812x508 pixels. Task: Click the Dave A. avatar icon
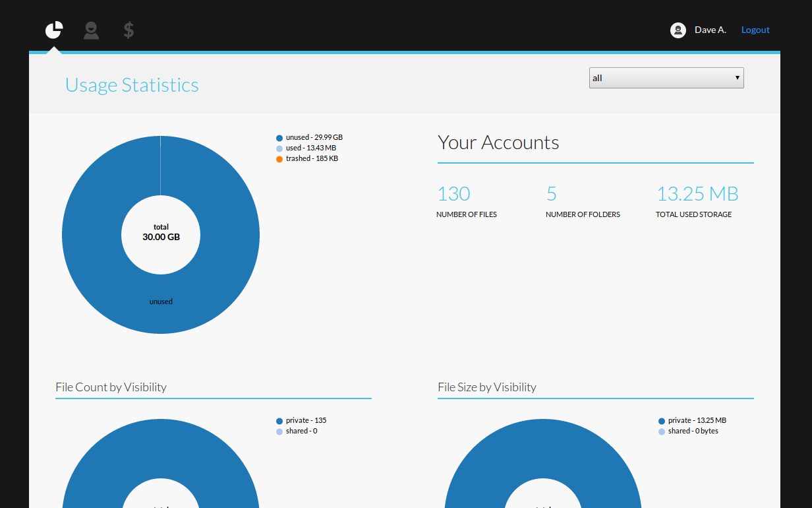coord(678,30)
